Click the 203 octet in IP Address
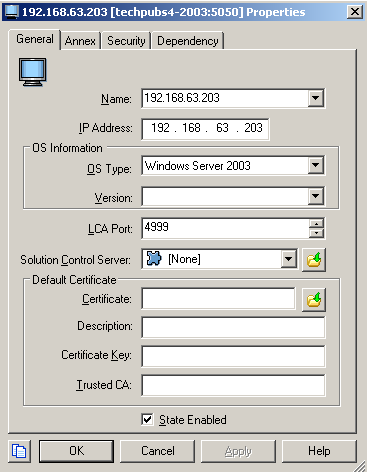367x472 pixels. click(x=253, y=128)
